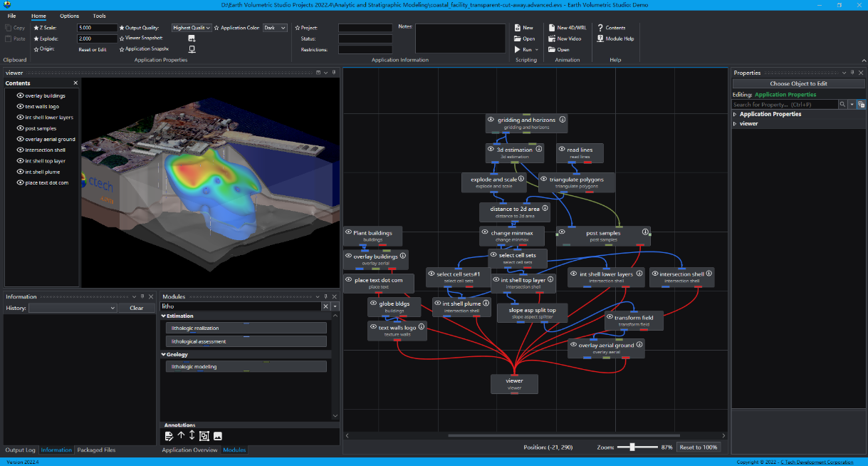The height and width of the screenshot is (466, 868).
Task: Create a new script with New
Action: 524,28
